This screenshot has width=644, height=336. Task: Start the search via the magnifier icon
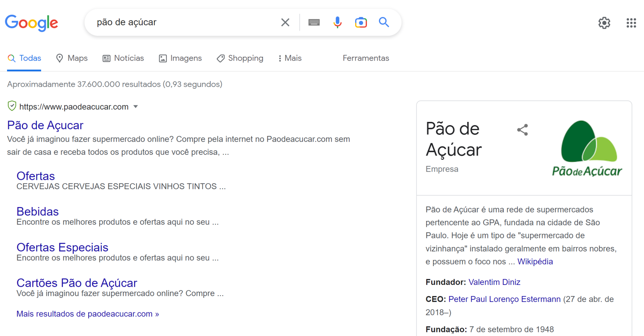384,22
